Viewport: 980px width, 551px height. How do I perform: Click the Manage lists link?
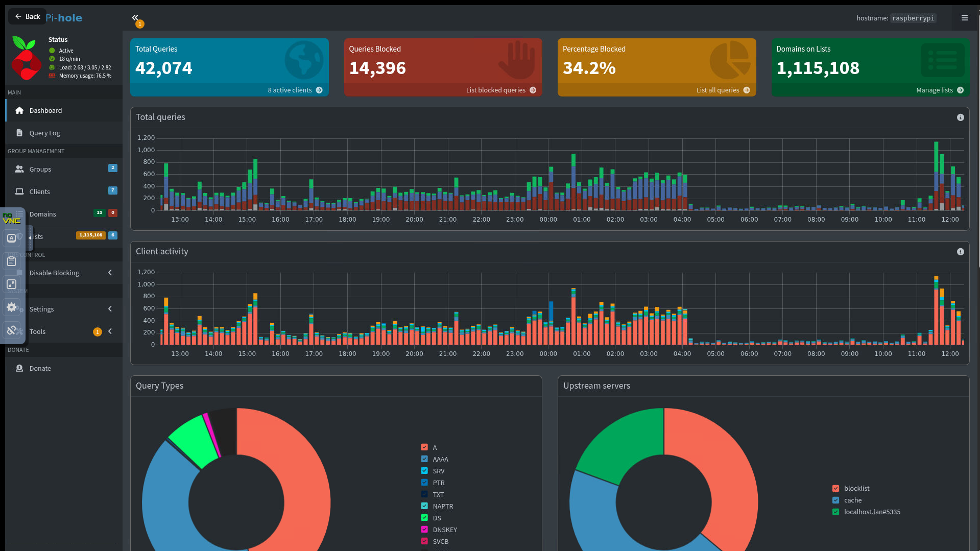click(x=939, y=90)
